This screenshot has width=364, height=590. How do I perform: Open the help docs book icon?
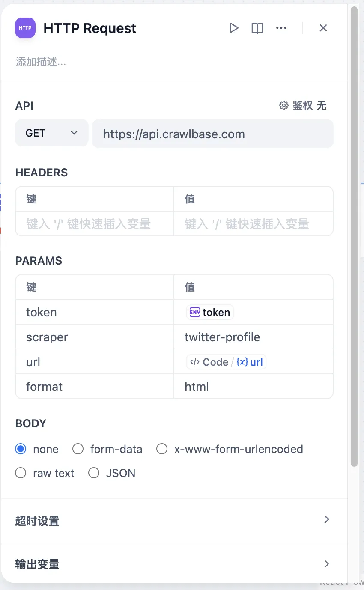(257, 28)
